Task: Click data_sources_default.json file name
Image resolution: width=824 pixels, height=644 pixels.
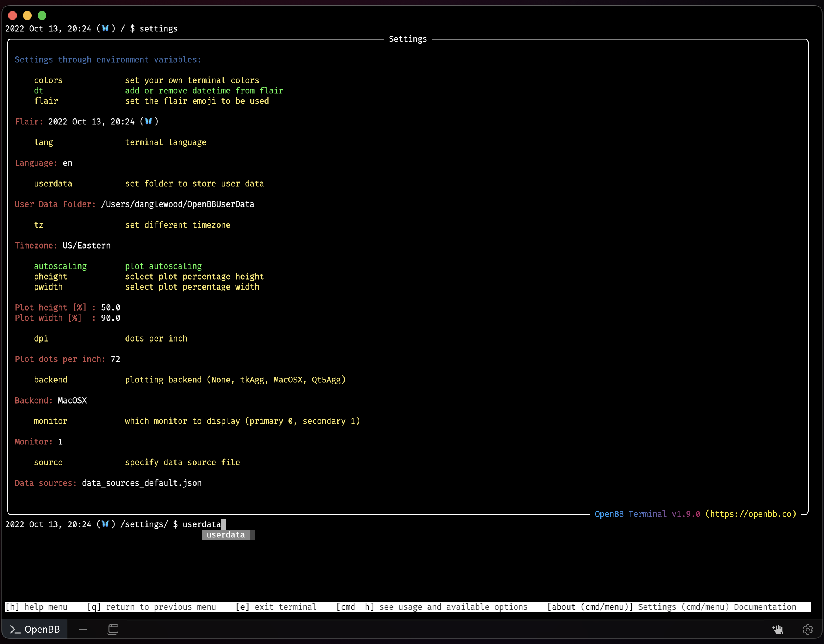Action: coord(142,483)
